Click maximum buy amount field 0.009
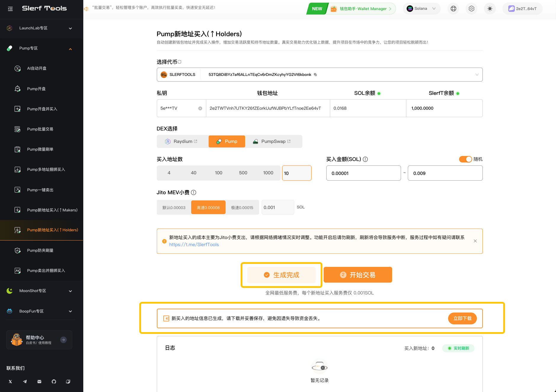This screenshot has height=392, width=556. tap(445, 173)
